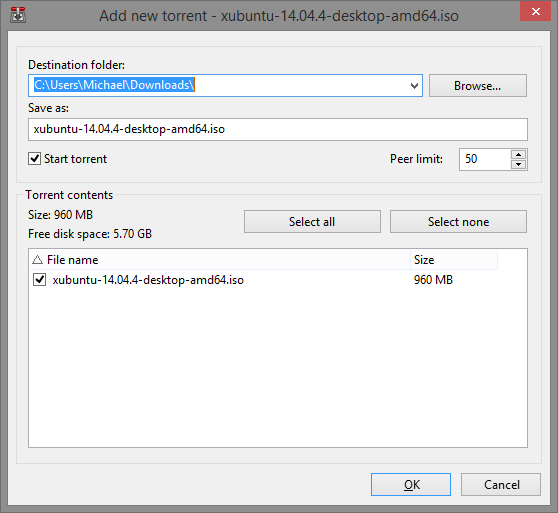Confirm with the OK button
This screenshot has height=513, width=558.
click(x=411, y=485)
